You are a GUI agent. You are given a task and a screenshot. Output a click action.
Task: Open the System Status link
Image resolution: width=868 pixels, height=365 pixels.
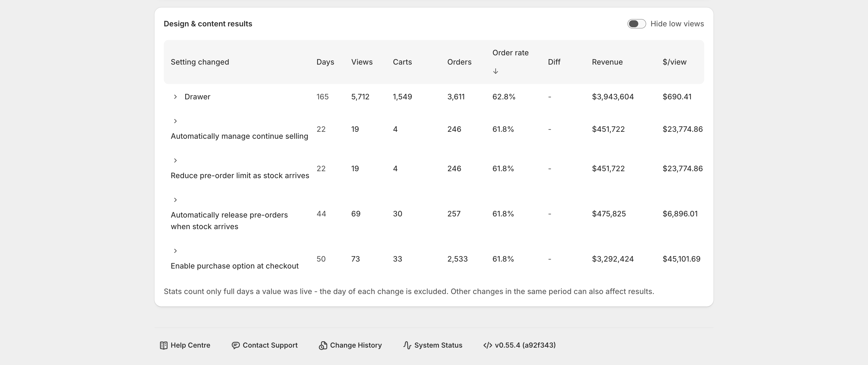click(x=433, y=345)
